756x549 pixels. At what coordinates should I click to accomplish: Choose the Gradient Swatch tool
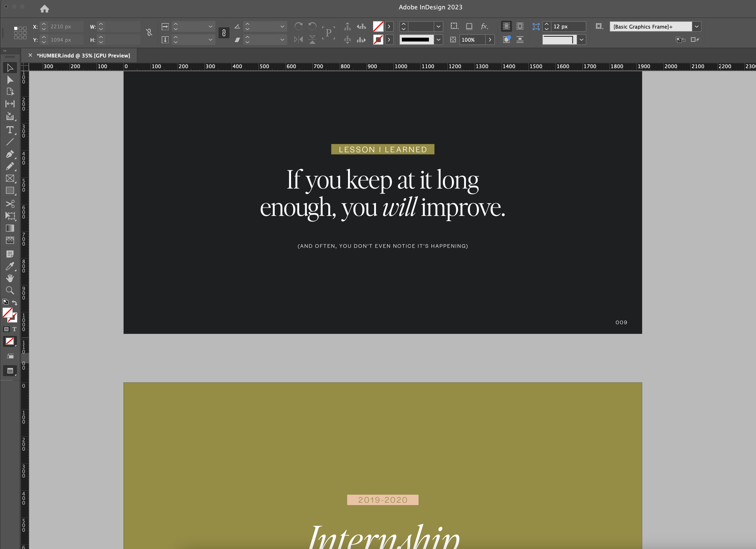tap(10, 228)
